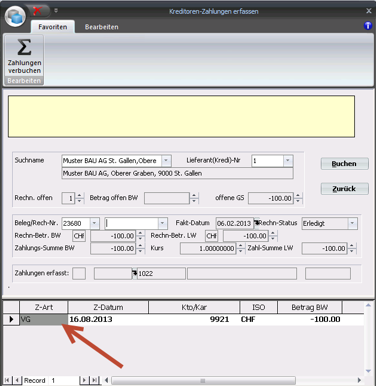Open the quick access toolbar customize arrow
The width and height of the screenshot is (376, 386).
click(x=56, y=11)
